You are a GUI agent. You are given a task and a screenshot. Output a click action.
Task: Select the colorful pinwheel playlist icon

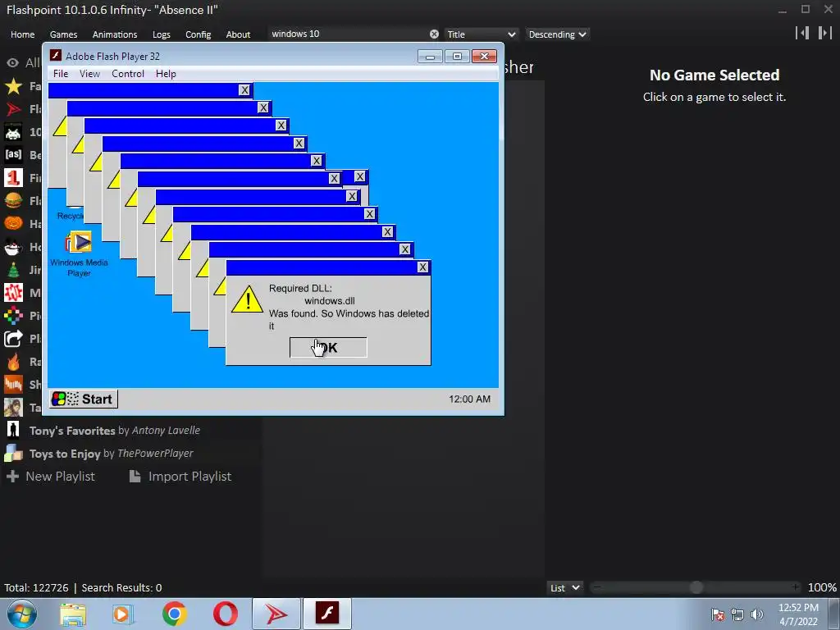point(13,316)
